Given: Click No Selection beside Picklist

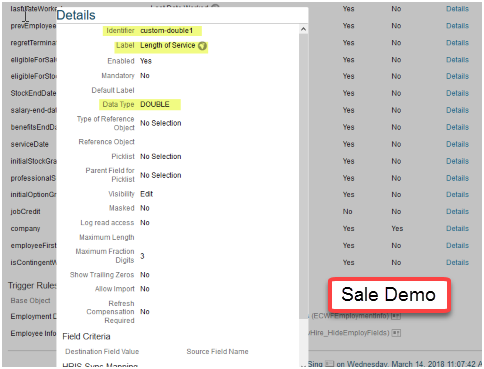Looking at the screenshot, I should point(161,157).
